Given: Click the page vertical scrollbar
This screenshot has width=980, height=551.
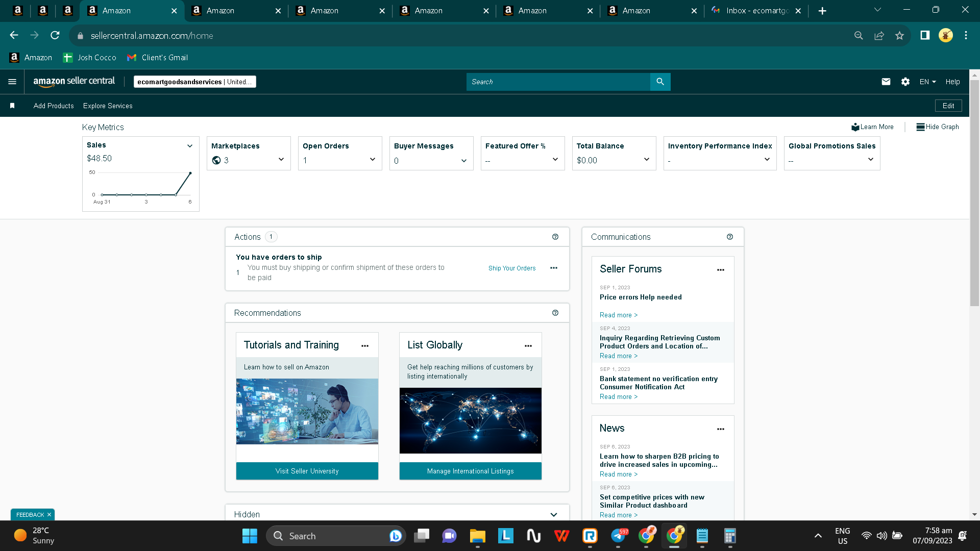Looking at the screenshot, I should 974,193.
